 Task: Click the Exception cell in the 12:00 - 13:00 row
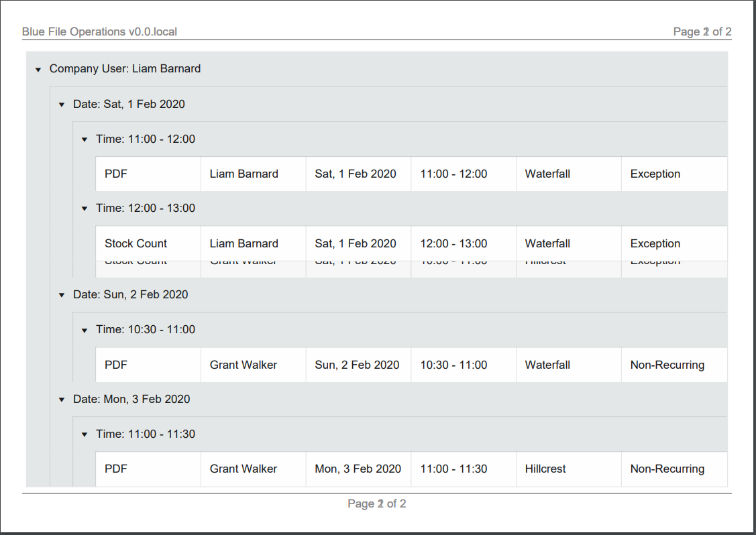coord(655,243)
